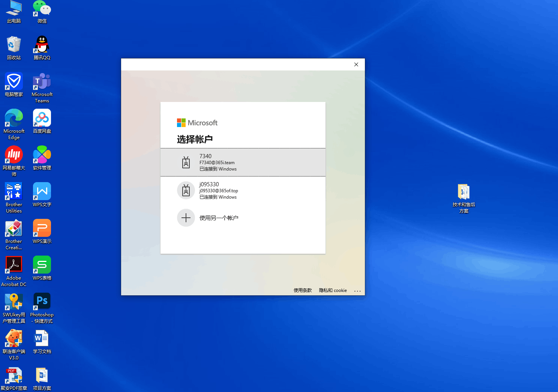The width and height of the screenshot is (558, 392).
Task: Open the three-dots more options in dialog footer
Action: (x=357, y=291)
